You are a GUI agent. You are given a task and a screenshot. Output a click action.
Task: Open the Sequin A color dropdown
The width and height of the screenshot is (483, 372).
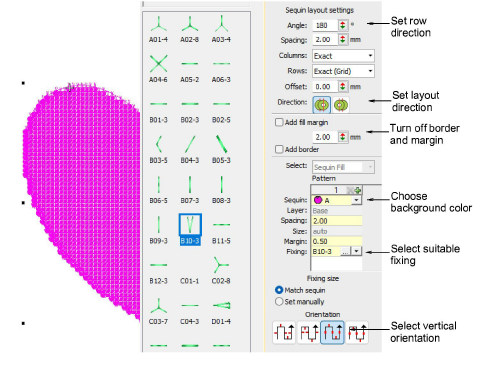click(356, 200)
